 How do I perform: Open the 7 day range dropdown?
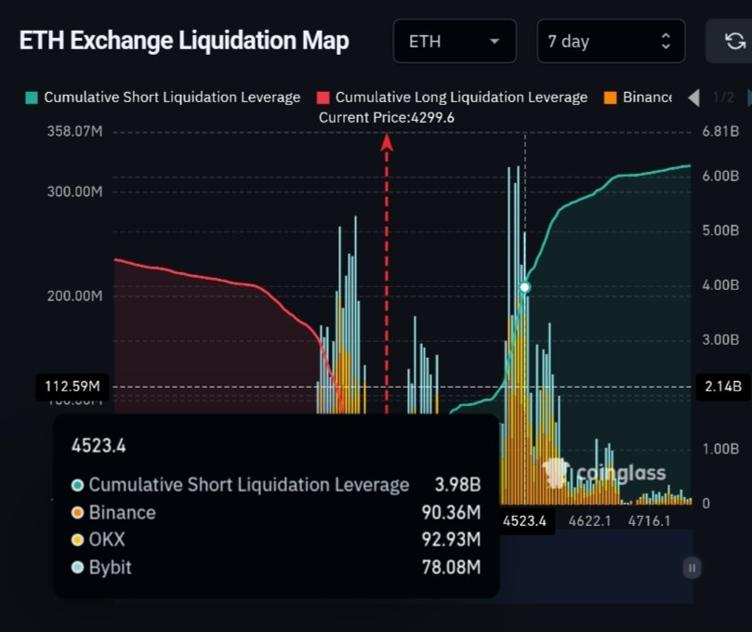[x=610, y=41]
